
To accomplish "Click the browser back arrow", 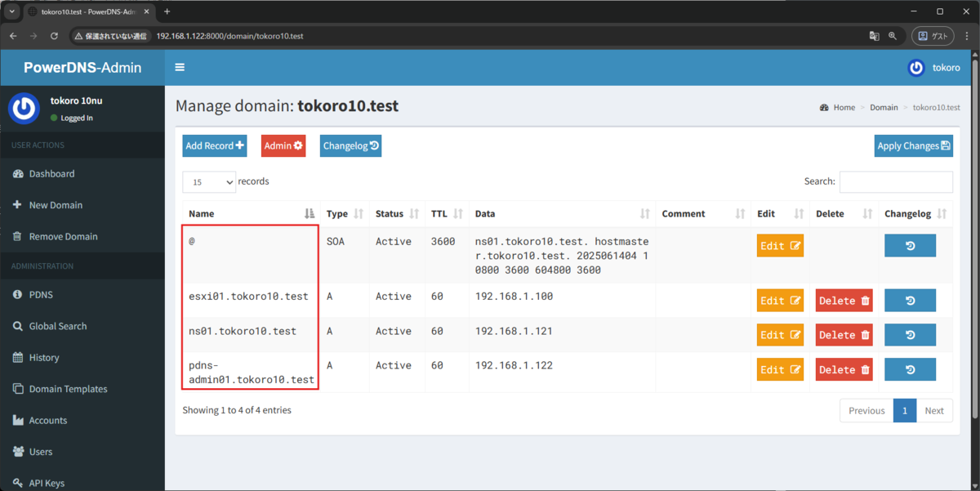I will click(13, 36).
